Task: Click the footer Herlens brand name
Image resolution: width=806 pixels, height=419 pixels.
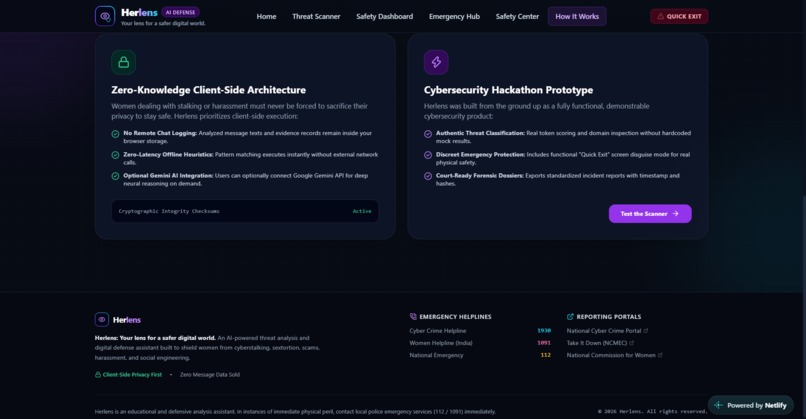Action: click(x=126, y=320)
